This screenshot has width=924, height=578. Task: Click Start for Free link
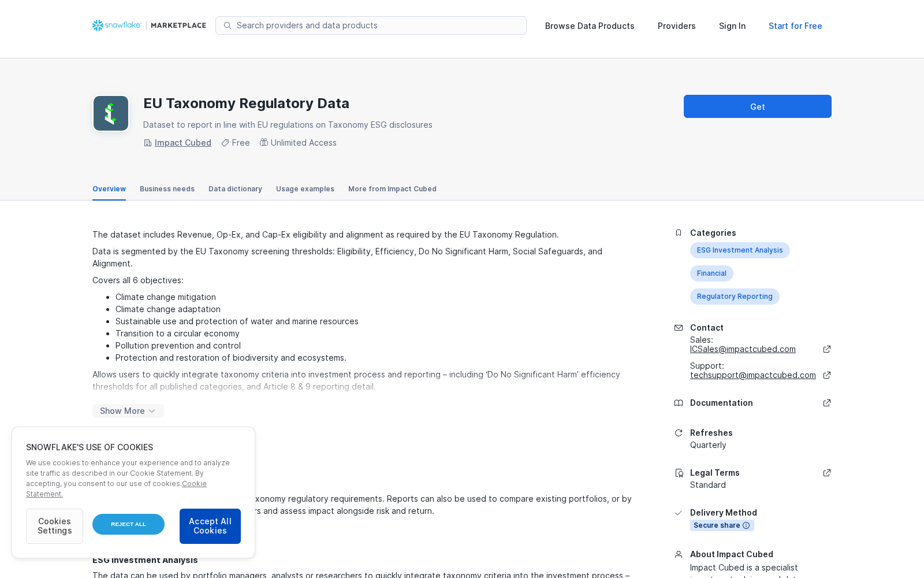pyautogui.click(x=795, y=26)
